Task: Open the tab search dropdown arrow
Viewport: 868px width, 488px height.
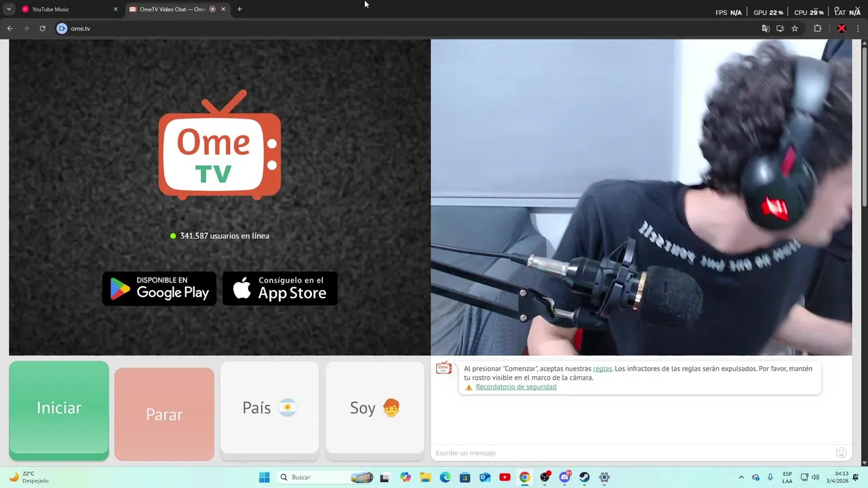Action: pos(9,9)
